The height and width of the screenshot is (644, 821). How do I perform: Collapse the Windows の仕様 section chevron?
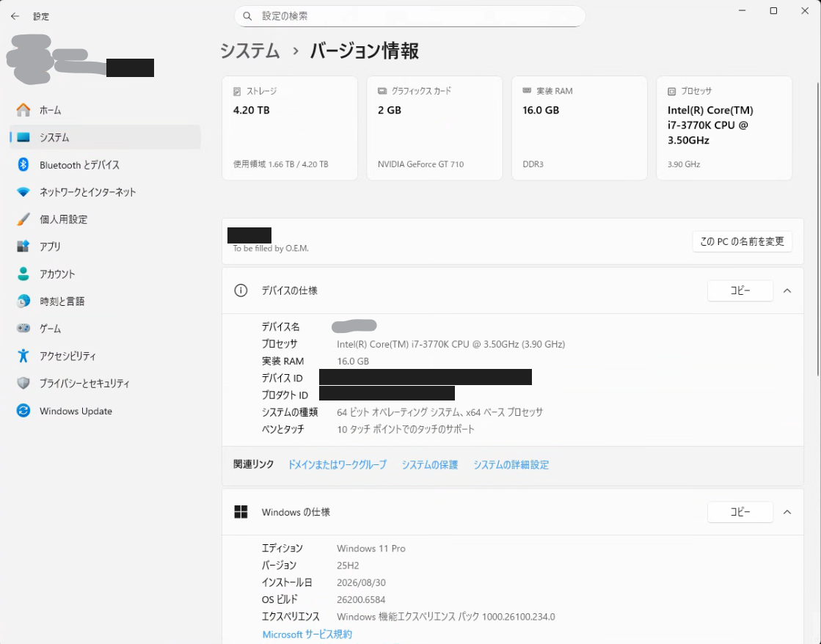(787, 512)
